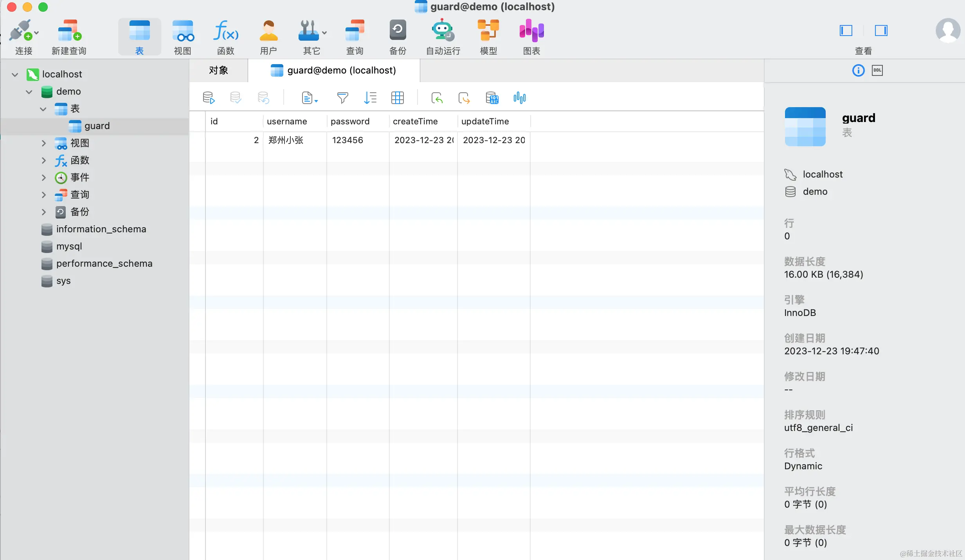Screen dimensions: 965x560
Task: Show the DDL view in info panel
Action: pos(877,70)
